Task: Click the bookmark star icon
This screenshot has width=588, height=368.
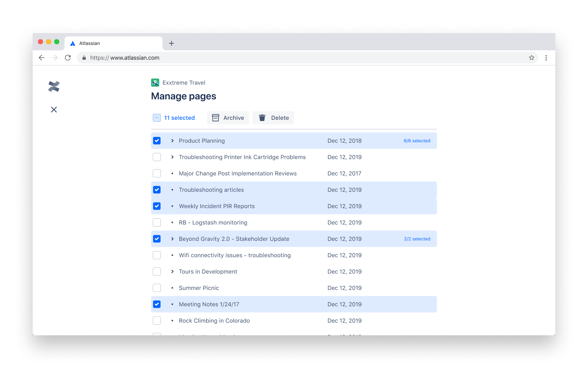Action: [532, 58]
